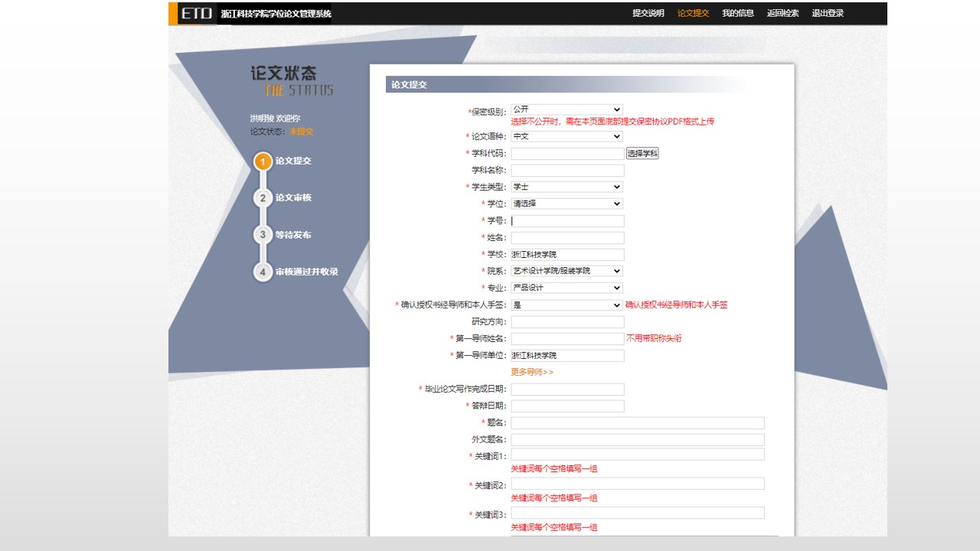Click the ETD logo icon
The image size is (980, 551).
click(196, 14)
